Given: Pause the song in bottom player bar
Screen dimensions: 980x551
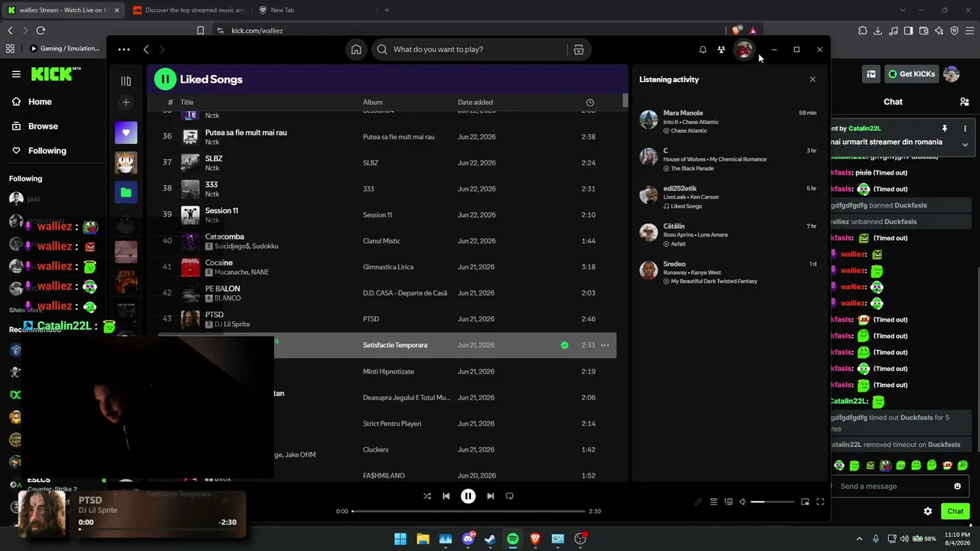Looking at the screenshot, I should click(469, 496).
